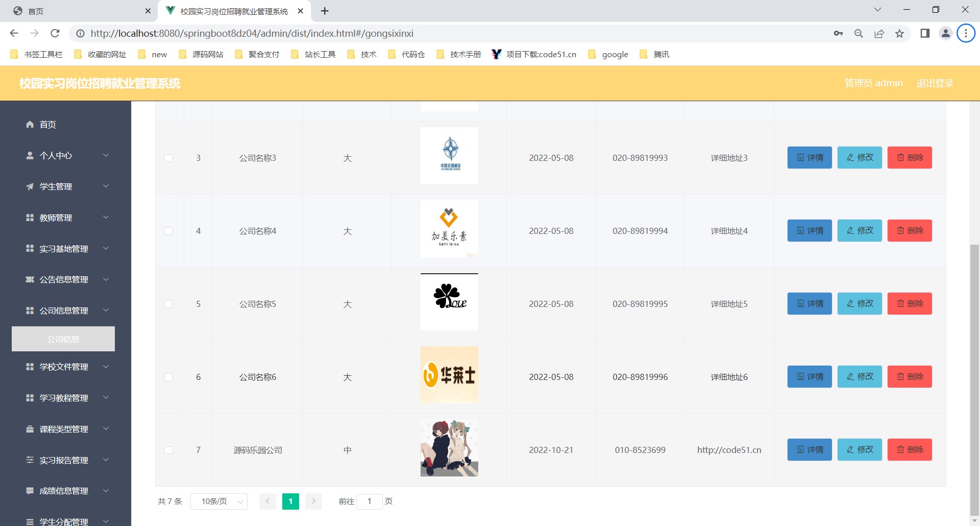980x526 pixels.
Task: Click the home icon in sidebar
Action: click(30, 125)
